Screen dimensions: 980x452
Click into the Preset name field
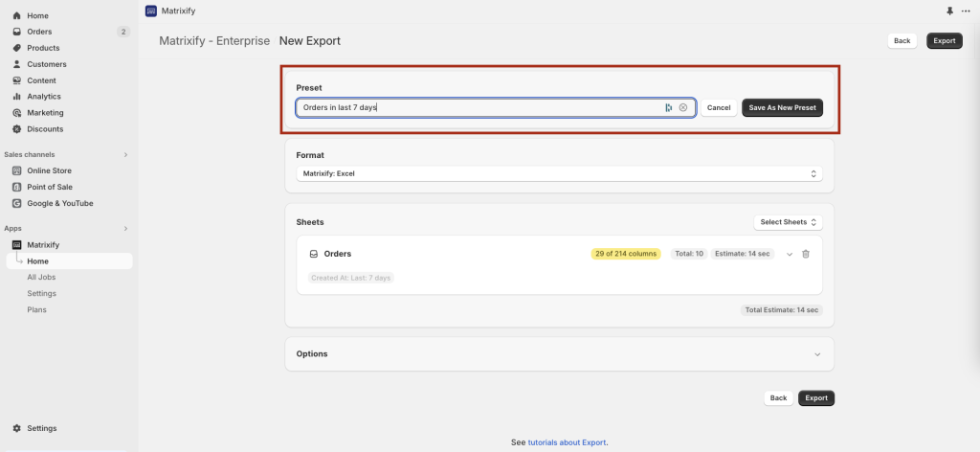(x=479, y=108)
